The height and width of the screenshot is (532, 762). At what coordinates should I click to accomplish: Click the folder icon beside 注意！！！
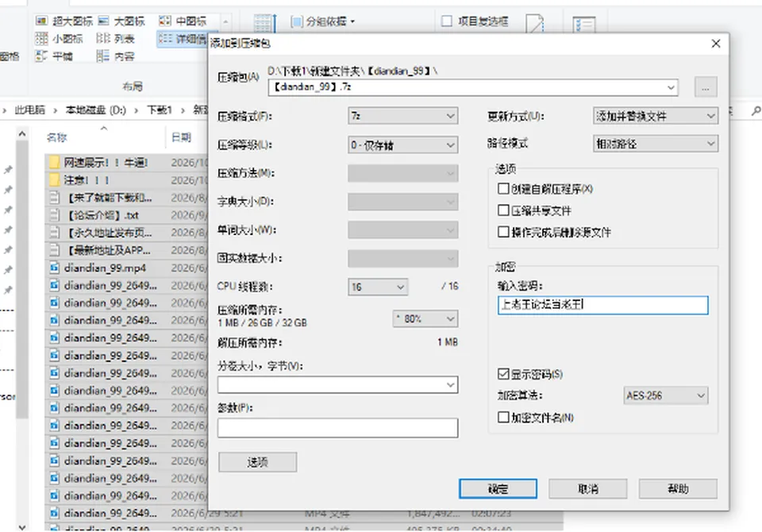click(x=55, y=180)
